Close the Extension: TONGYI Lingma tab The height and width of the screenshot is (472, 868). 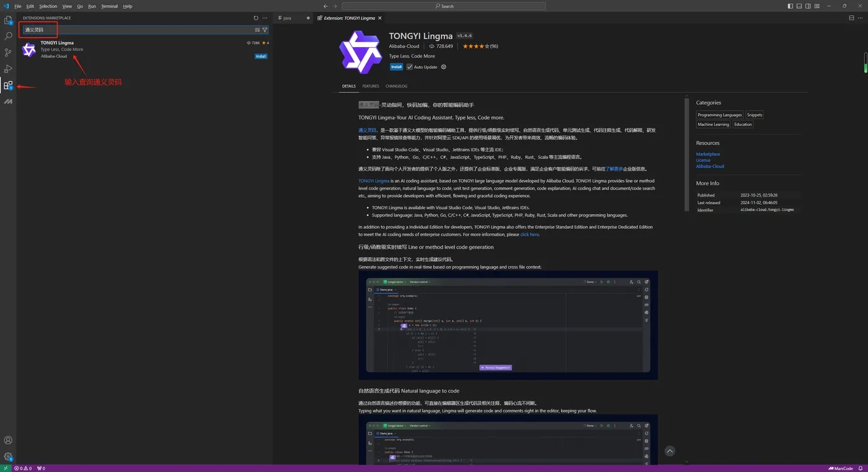coord(381,18)
